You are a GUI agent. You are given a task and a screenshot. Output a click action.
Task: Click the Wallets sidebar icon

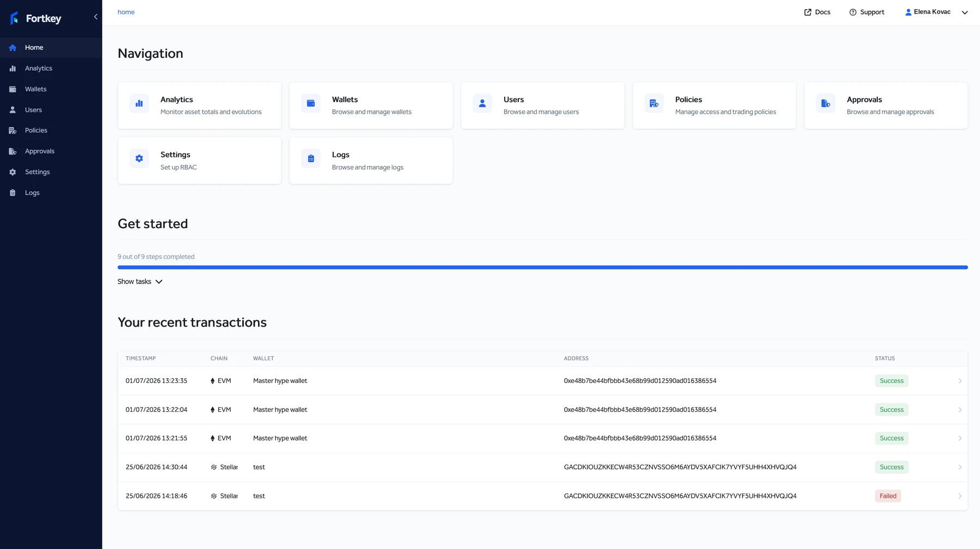[13, 89]
